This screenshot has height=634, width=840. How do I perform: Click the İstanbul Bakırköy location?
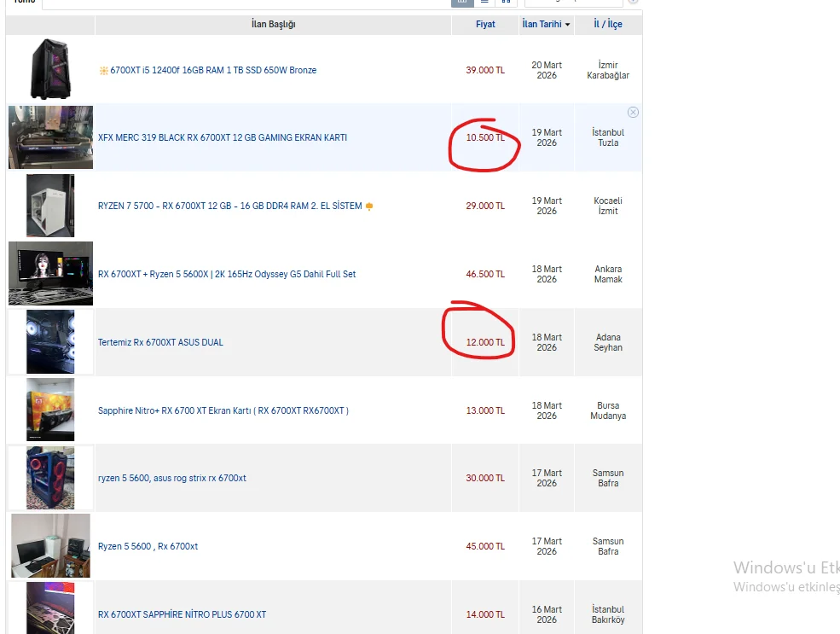608,614
